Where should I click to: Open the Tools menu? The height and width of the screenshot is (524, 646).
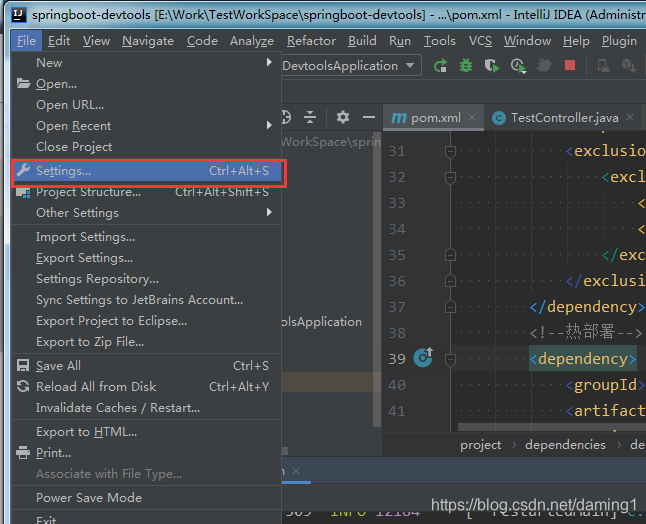tap(440, 41)
